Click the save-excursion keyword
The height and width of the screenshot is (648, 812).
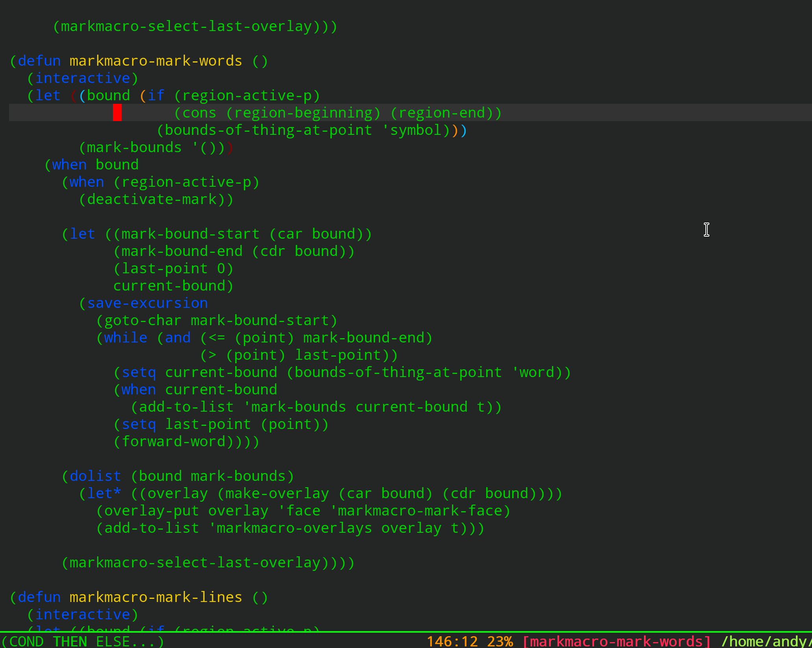pos(147,303)
